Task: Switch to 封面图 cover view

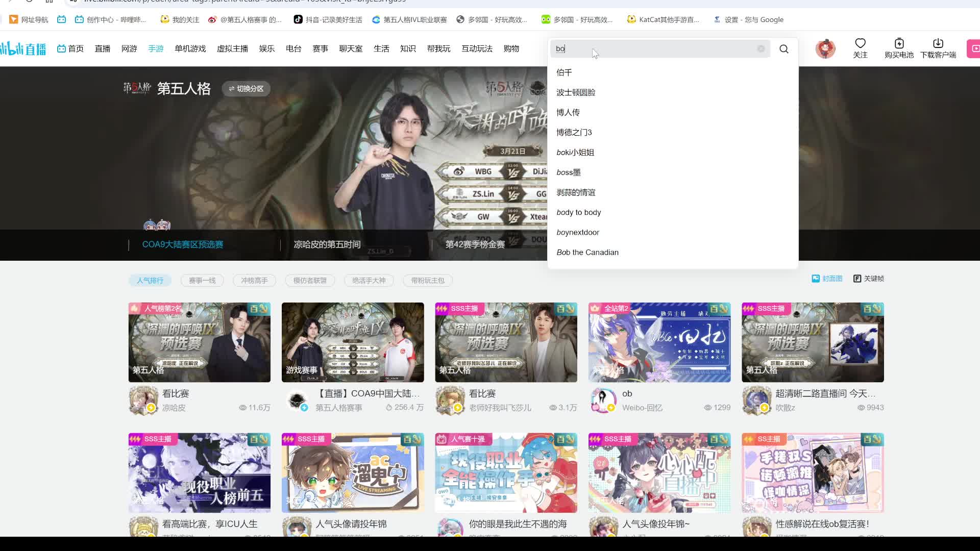Action: coord(827,279)
